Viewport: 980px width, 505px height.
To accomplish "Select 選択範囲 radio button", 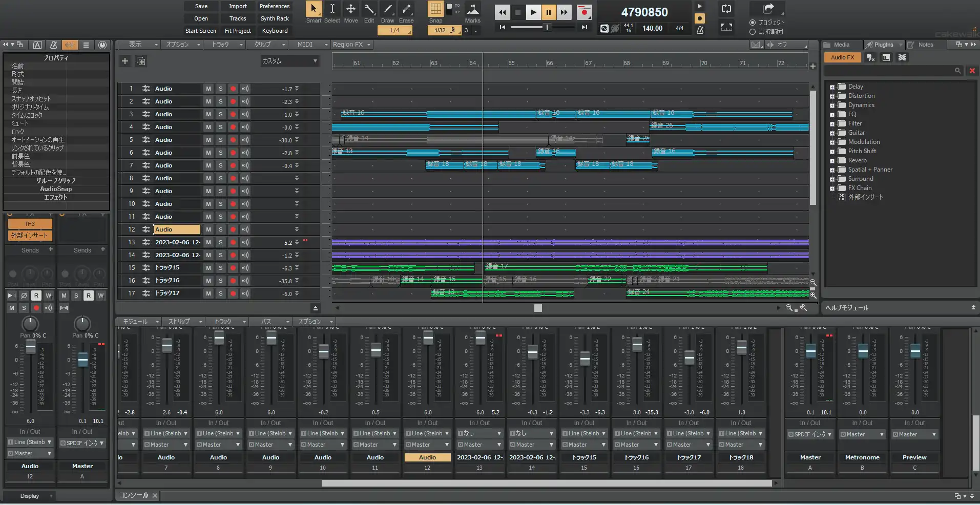I will [x=753, y=32].
